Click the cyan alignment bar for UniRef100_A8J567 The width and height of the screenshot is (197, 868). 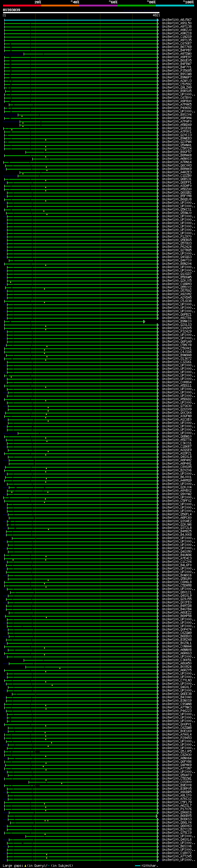(81, 20)
